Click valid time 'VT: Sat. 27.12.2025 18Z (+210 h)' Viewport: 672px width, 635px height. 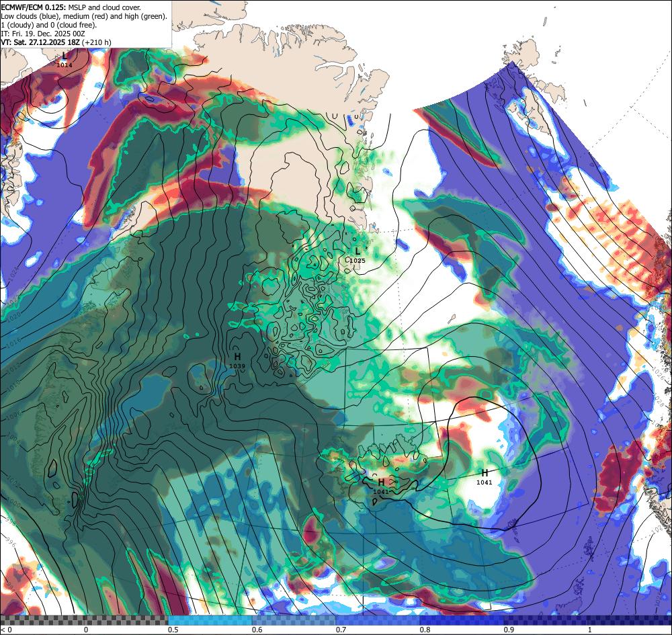click(x=56, y=42)
